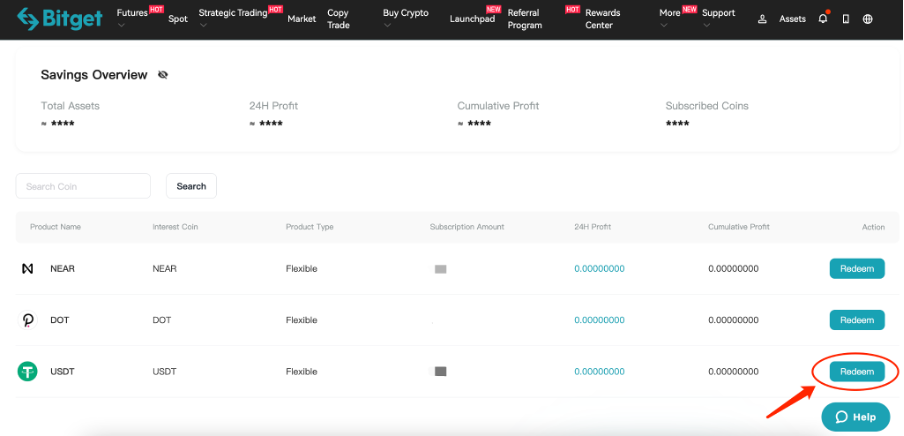The width and height of the screenshot is (904, 436).
Task: Click the Bitget logo
Action: [59, 19]
